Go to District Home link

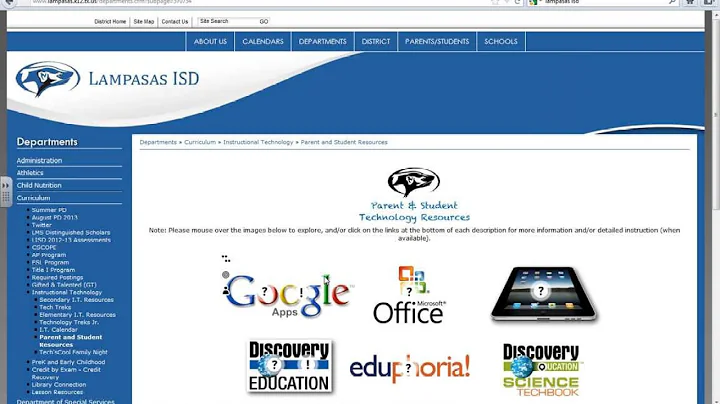110,22
